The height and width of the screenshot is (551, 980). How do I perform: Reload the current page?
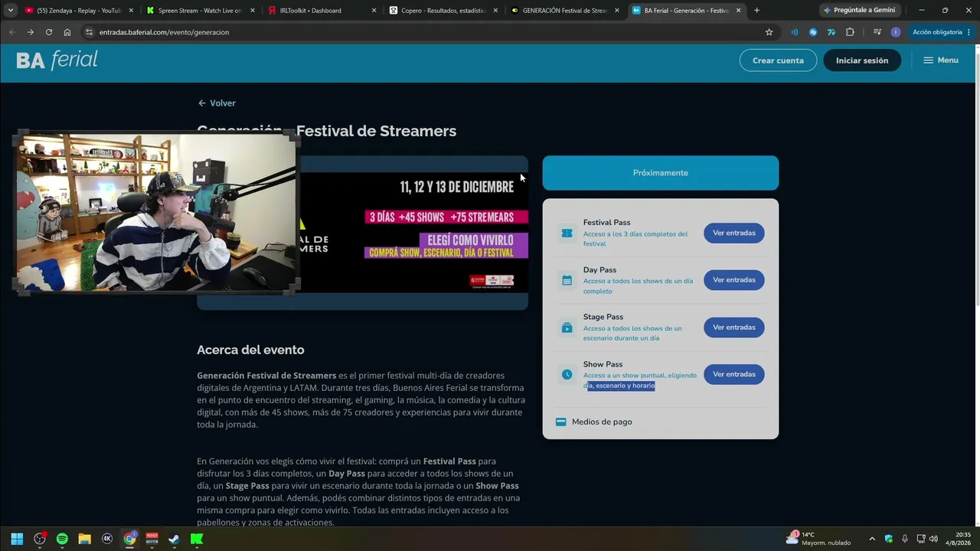click(49, 32)
